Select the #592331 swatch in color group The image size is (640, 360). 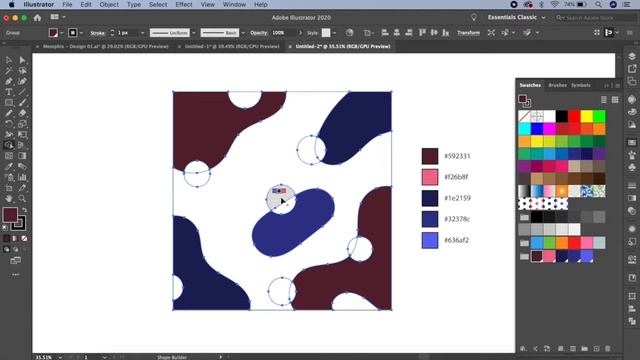(537, 256)
